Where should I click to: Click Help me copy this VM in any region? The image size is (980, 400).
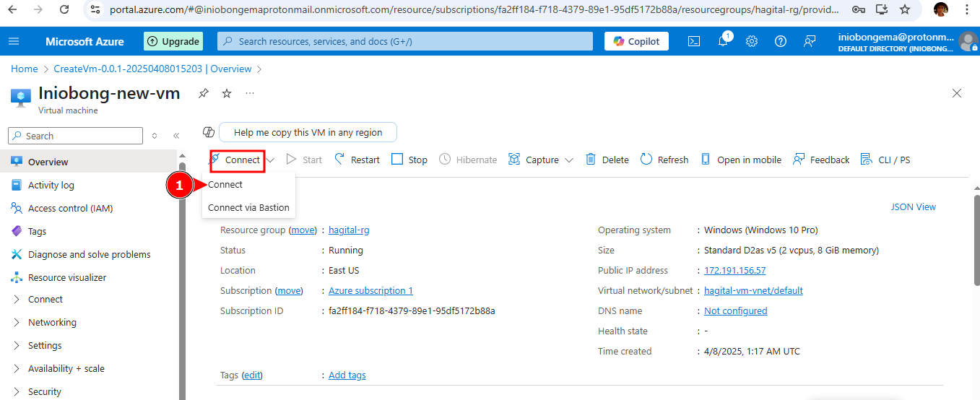click(x=308, y=132)
